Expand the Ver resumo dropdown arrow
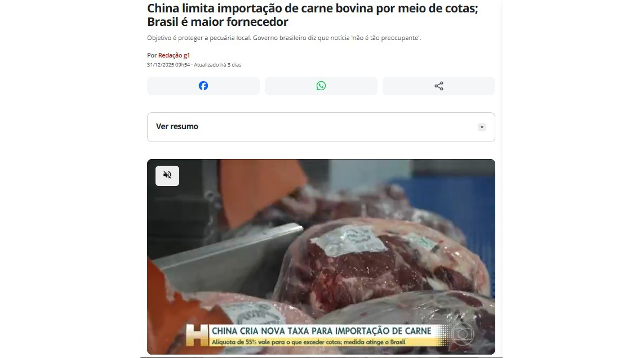 (x=482, y=127)
